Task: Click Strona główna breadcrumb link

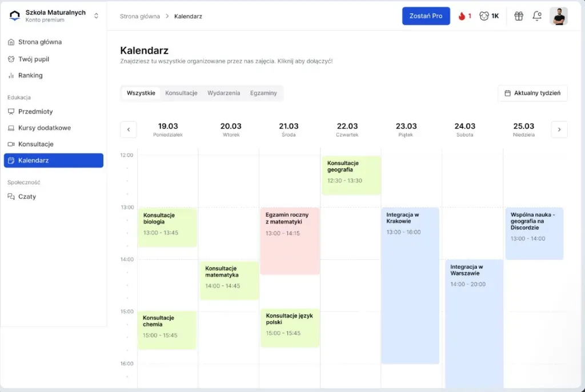Action: click(x=139, y=16)
